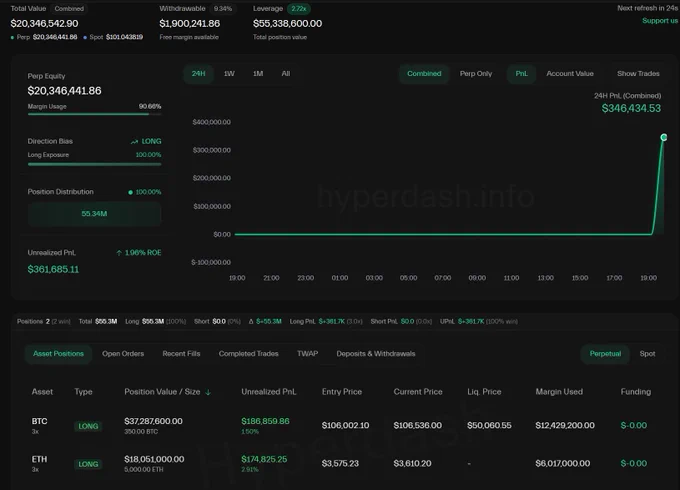Click the BTC asset name
The height and width of the screenshot is (490, 680).
[x=39, y=421]
